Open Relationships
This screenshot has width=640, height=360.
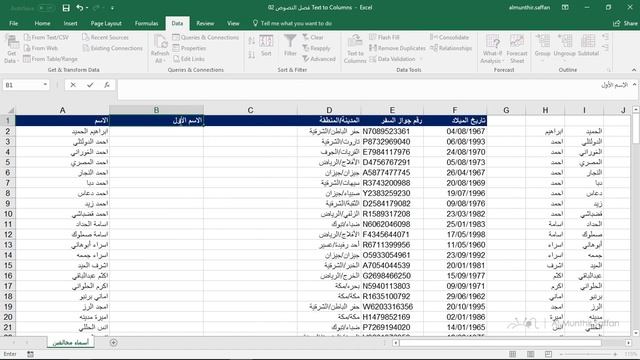(x=451, y=48)
